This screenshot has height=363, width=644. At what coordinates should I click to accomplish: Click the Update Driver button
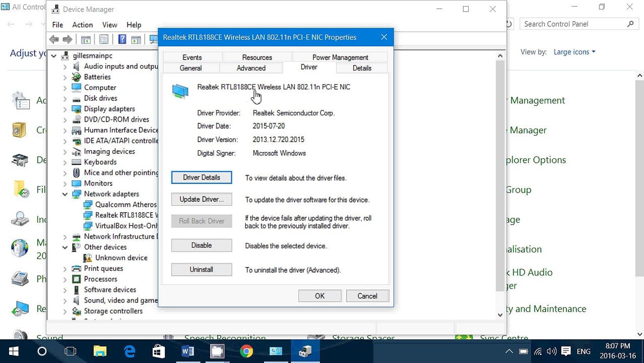coord(202,199)
